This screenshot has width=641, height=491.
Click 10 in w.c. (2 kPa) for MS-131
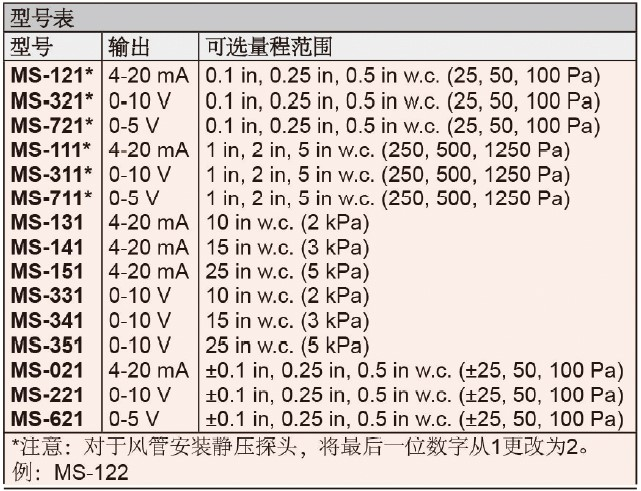(287, 223)
